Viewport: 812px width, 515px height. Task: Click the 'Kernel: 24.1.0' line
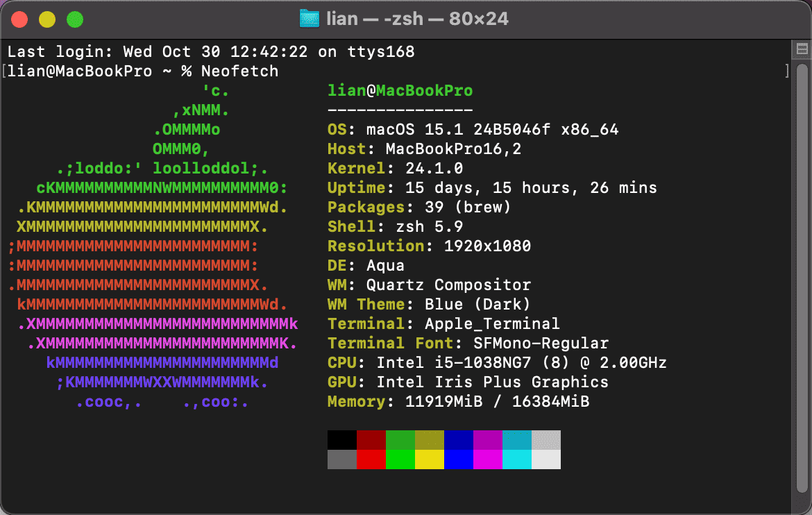(395, 169)
